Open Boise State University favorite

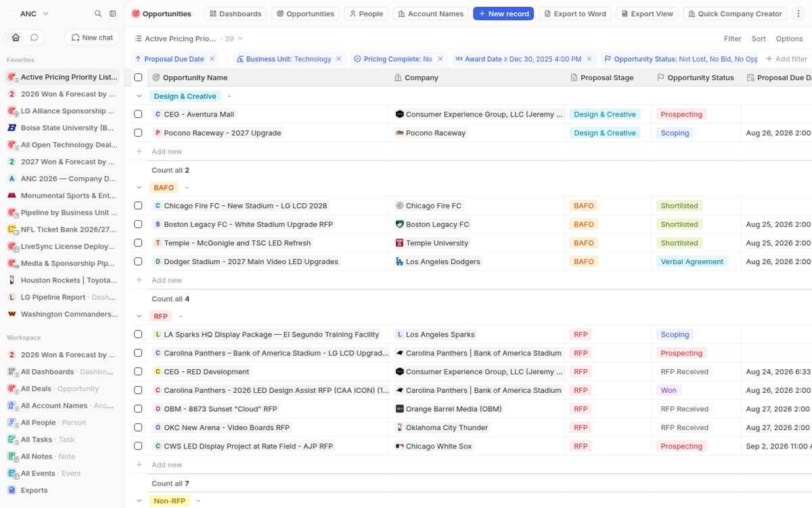pos(62,128)
